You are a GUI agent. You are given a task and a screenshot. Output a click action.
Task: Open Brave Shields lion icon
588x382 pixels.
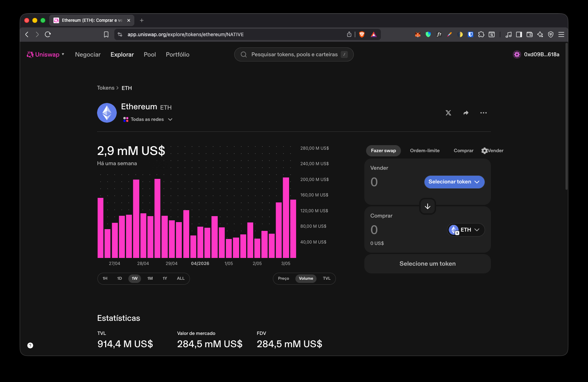coord(362,34)
